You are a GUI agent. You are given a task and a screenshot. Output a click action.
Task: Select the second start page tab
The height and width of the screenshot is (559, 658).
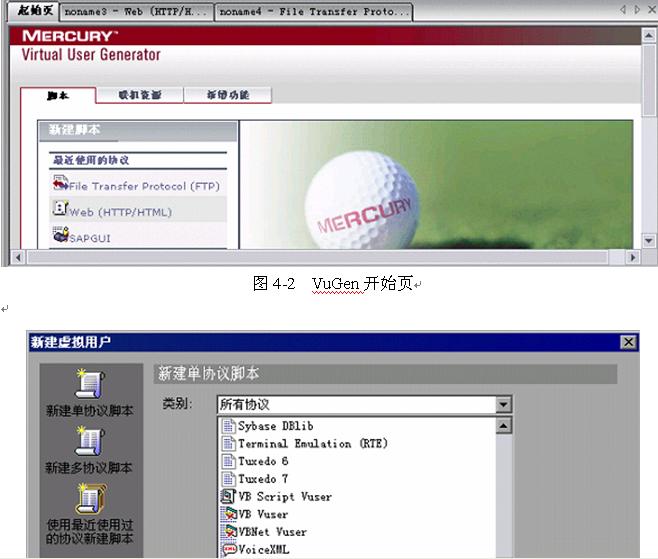(x=139, y=95)
